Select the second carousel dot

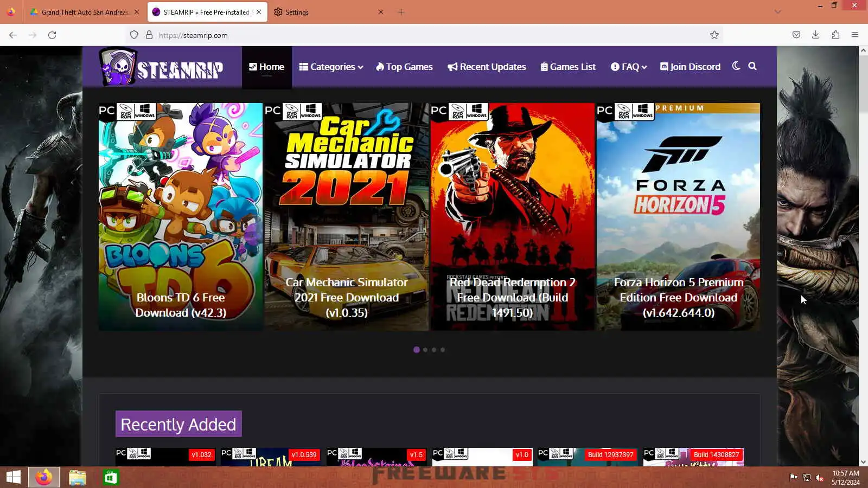click(425, 350)
